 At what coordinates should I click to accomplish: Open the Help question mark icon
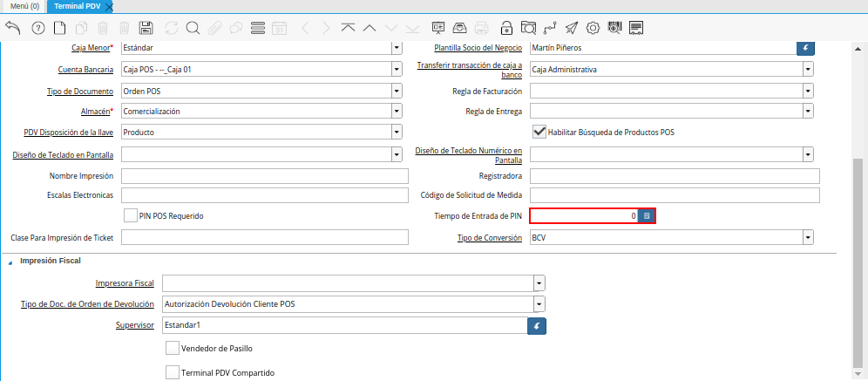38,28
